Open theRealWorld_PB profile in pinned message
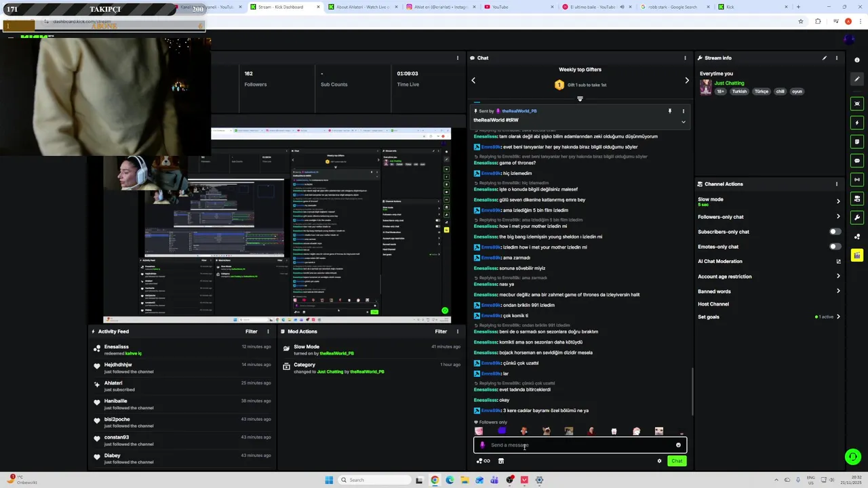The height and width of the screenshot is (488, 868). tap(519, 111)
